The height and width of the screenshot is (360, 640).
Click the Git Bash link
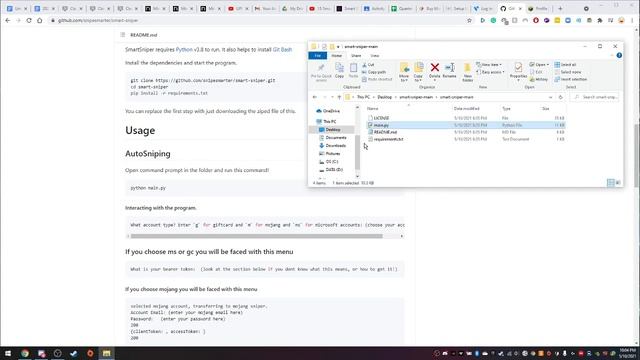pyautogui.click(x=282, y=49)
